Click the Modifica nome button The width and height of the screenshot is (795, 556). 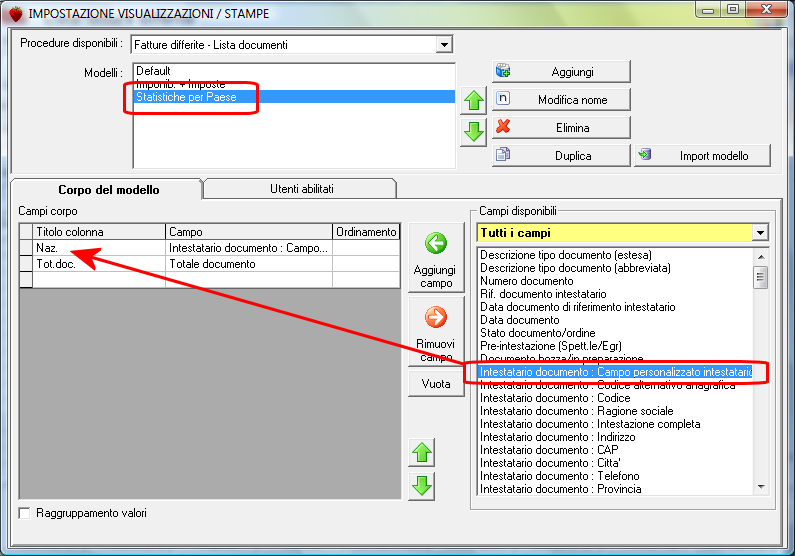pyautogui.click(x=561, y=100)
